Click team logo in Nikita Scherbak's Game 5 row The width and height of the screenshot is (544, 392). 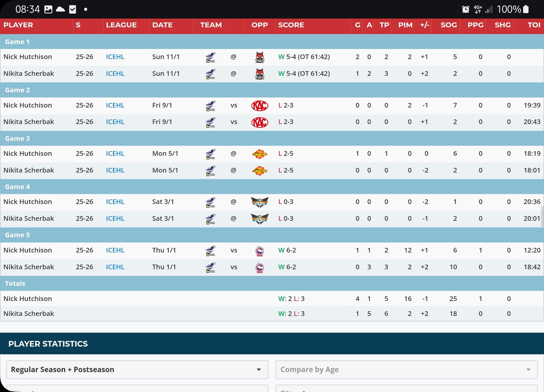(x=210, y=267)
